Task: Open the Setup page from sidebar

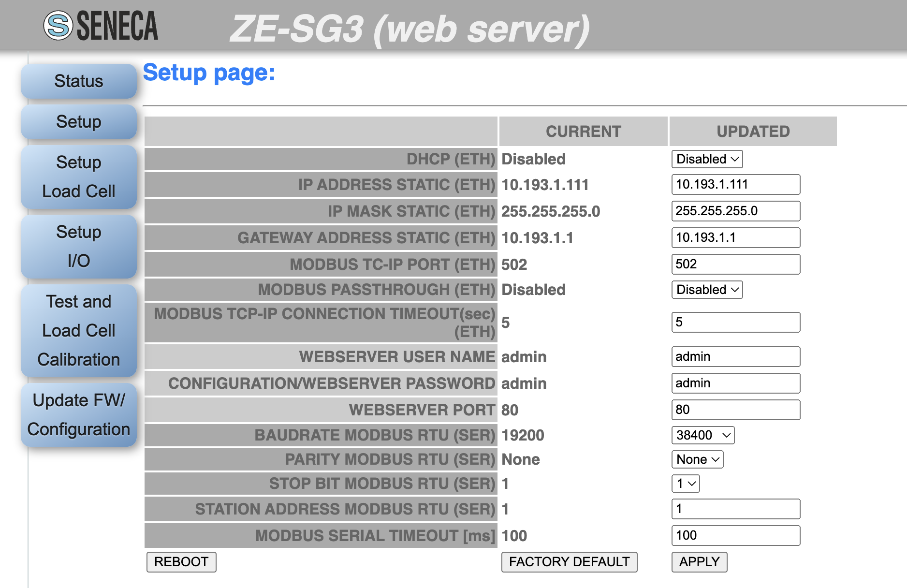Action: click(79, 122)
